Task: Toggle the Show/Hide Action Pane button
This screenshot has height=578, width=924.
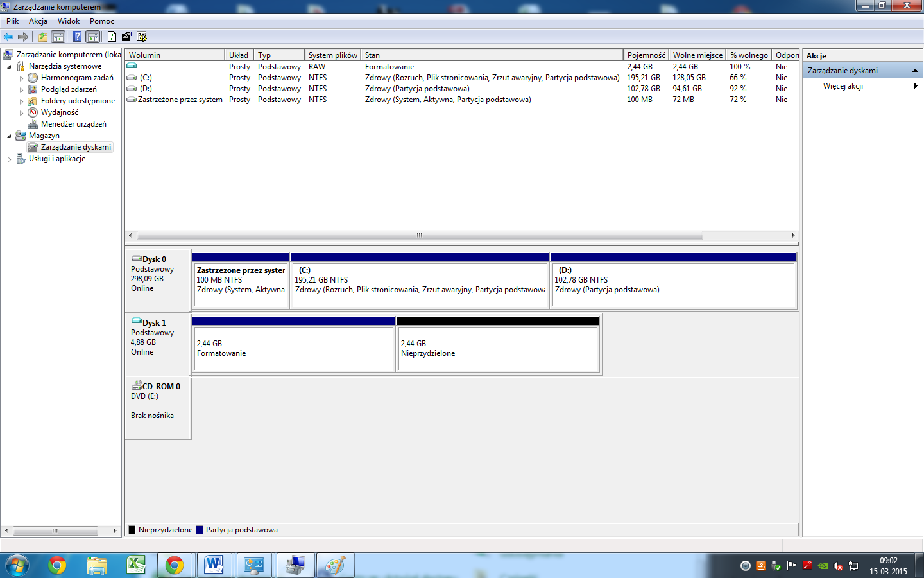Action: (93, 37)
